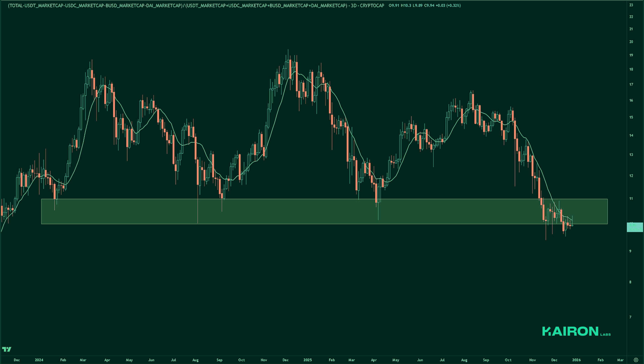The image size is (644, 364).
Task: Click 2026 on the time axis
Action: point(576,360)
